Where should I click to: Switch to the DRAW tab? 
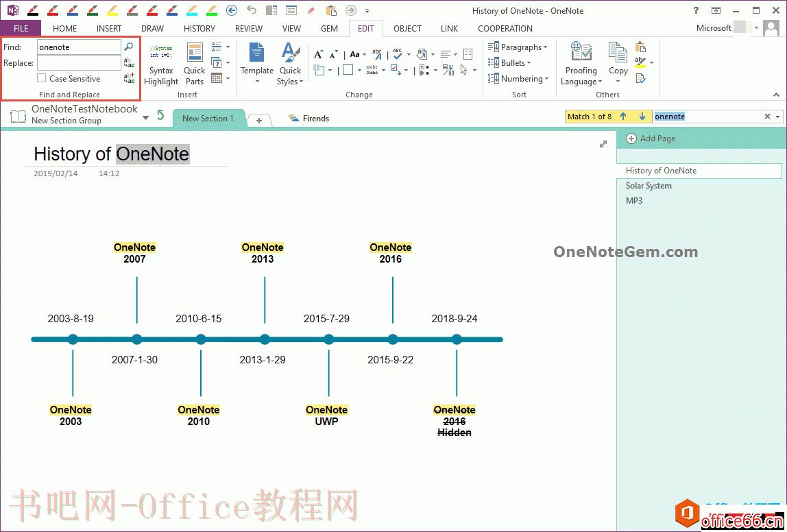point(153,28)
